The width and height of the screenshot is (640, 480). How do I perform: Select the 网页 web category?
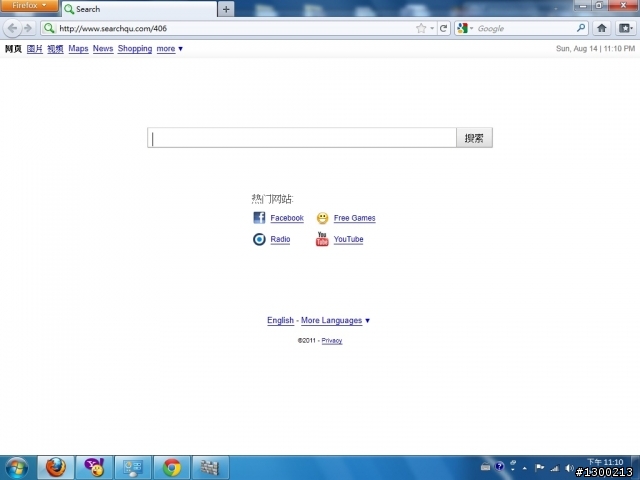tap(13, 49)
